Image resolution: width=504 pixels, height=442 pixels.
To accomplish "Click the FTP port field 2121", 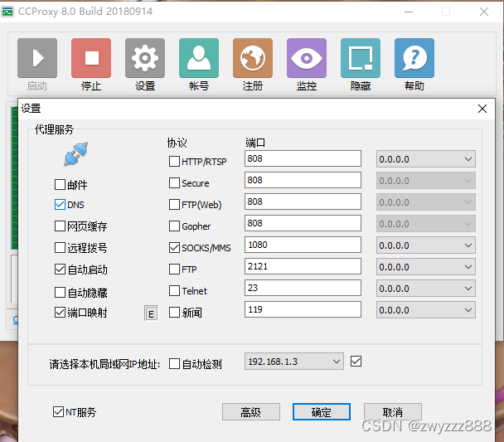I will tap(303, 266).
